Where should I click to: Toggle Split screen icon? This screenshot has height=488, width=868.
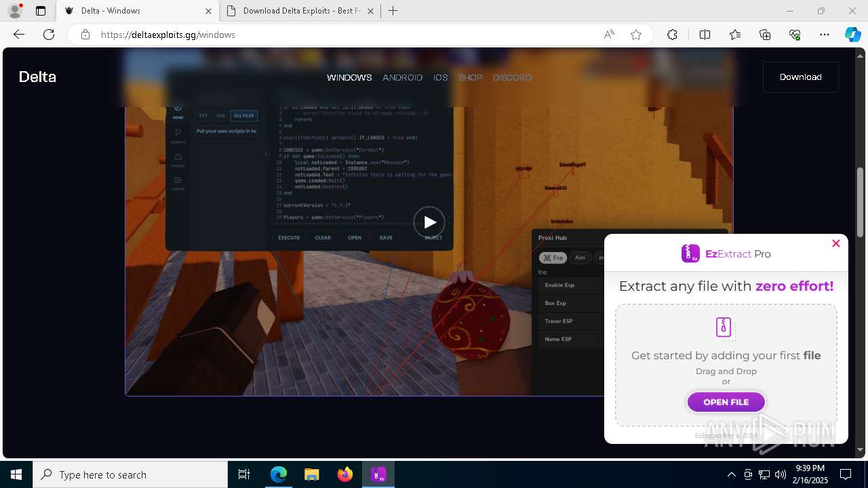[x=705, y=35]
